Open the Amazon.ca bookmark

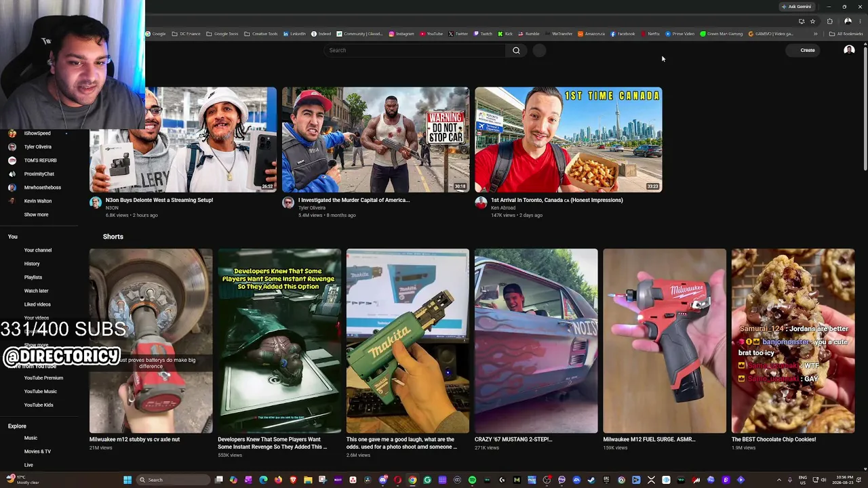(x=591, y=34)
